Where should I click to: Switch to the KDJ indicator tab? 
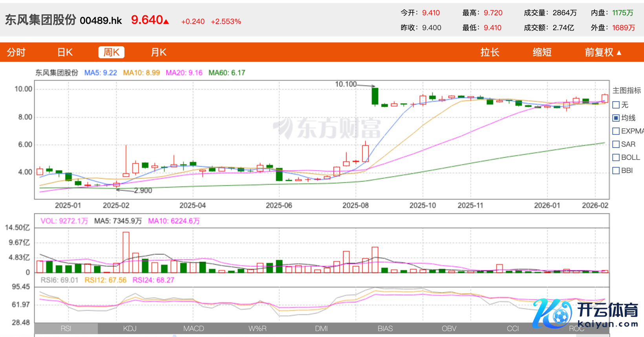[x=130, y=328]
